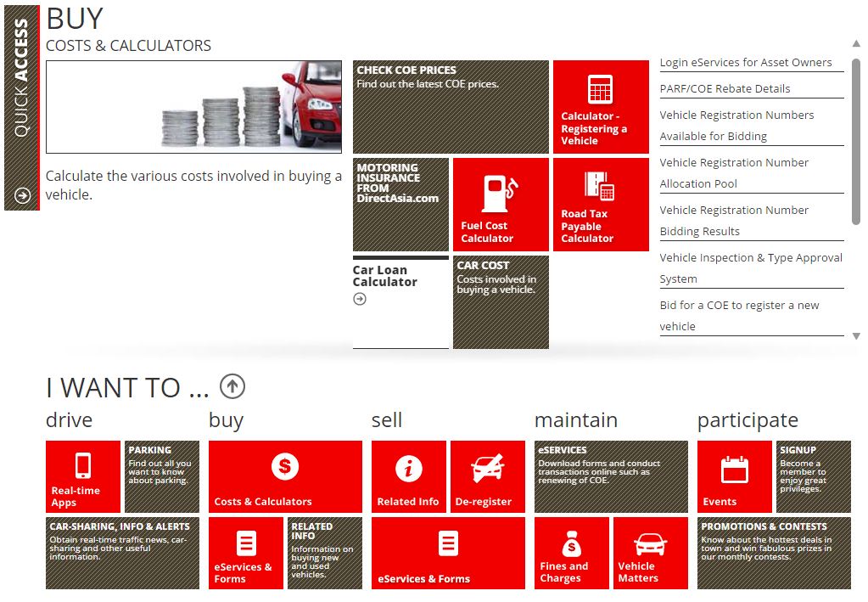
Task: Click the Calculate the various costs description text
Action: 193,185
